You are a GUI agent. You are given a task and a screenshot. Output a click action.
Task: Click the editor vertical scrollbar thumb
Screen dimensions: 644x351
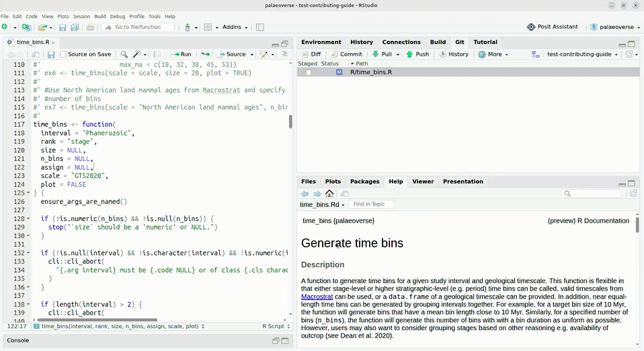tap(290, 122)
